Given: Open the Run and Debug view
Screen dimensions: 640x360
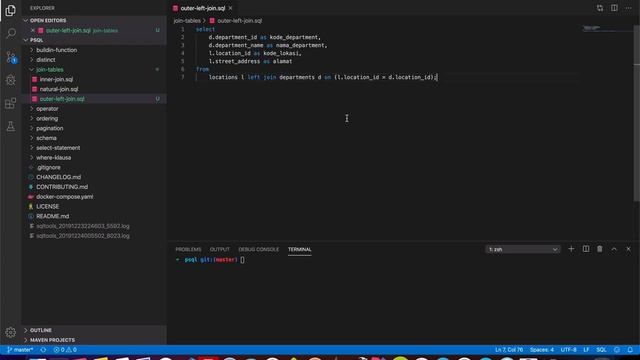Looking at the screenshot, I should point(11,80).
